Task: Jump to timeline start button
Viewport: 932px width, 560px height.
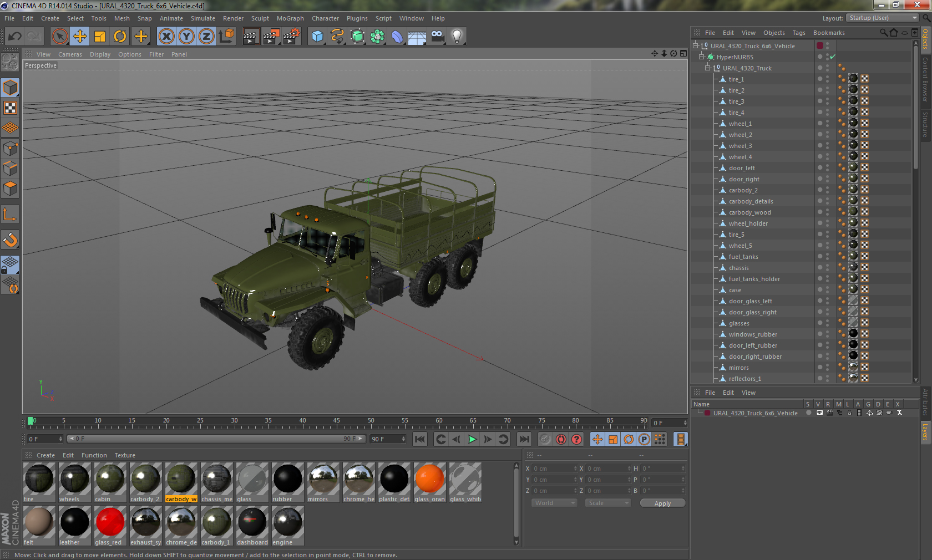Action: click(x=420, y=439)
